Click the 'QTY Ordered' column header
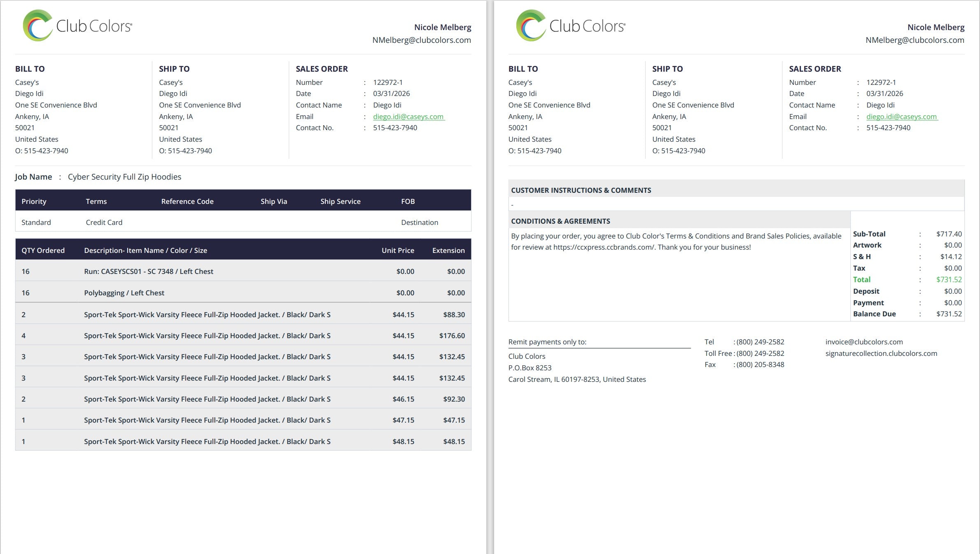The width and height of the screenshot is (980, 554). pos(43,250)
